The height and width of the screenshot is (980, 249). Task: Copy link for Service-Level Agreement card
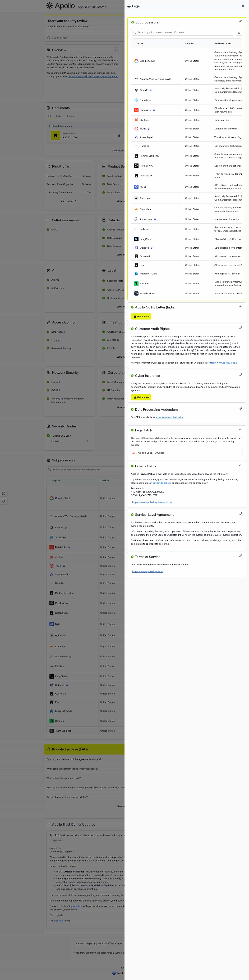pos(241,514)
